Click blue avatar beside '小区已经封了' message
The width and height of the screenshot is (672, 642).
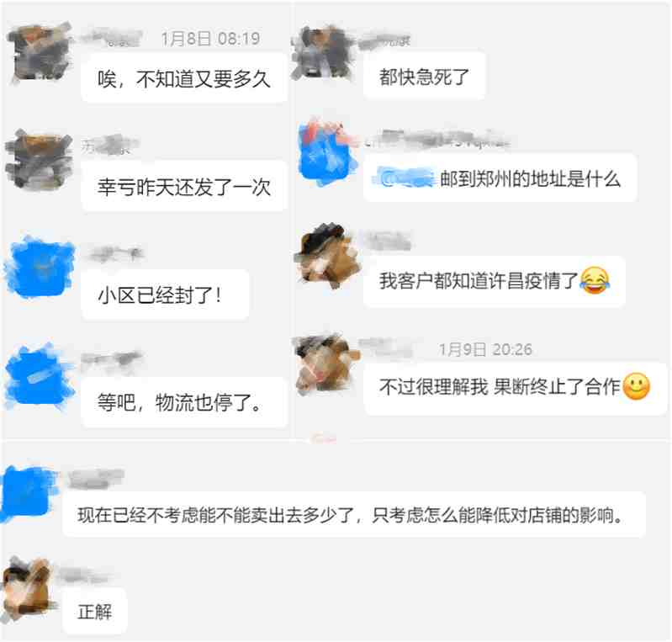(40, 268)
